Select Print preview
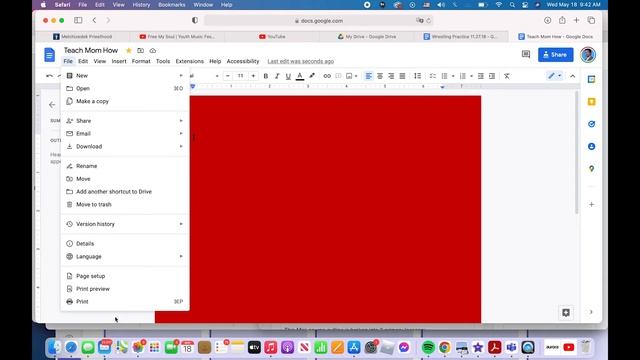This screenshot has height=360, width=640. pyautogui.click(x=125, y=289)
